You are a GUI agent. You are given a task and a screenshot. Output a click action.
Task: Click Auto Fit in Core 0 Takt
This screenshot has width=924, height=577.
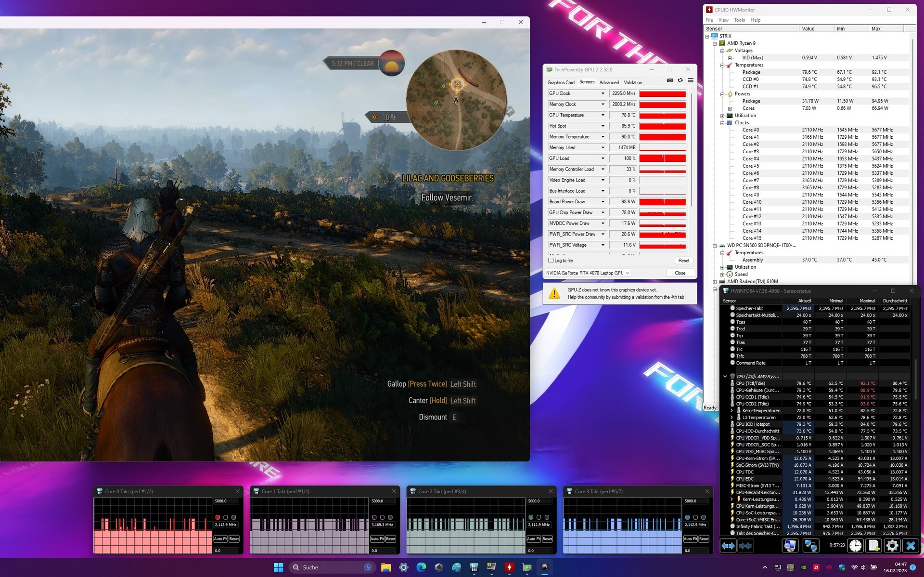220,538
